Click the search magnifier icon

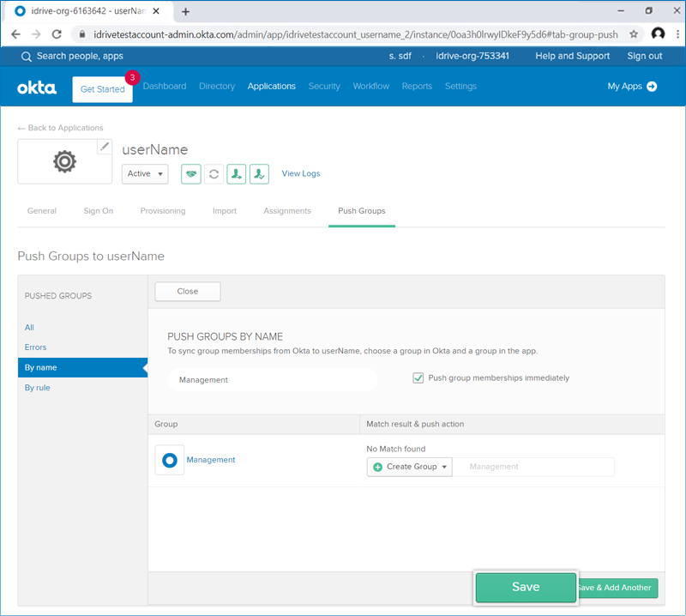[27, 57]
